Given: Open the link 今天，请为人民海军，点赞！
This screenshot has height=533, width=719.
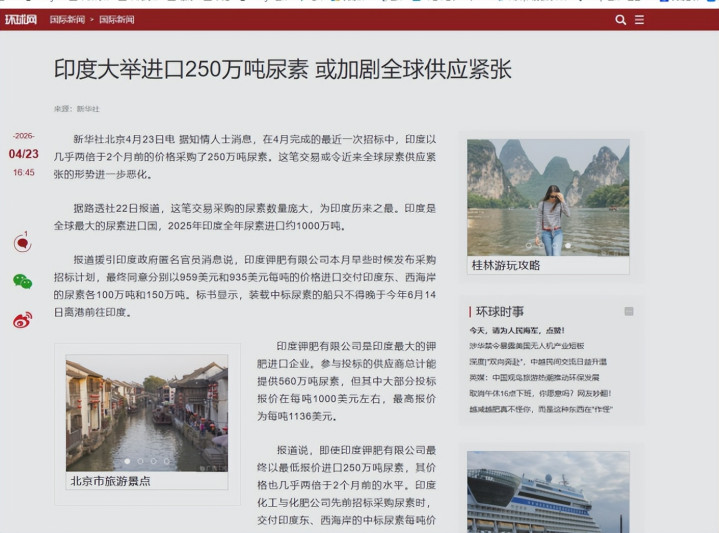Looking at the screenshot, I should click(517, 330).
